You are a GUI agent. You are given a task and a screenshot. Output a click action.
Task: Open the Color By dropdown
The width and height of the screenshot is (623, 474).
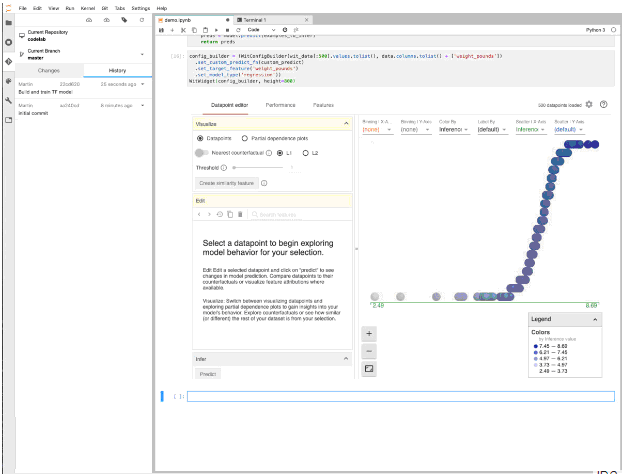click(x=454, y=130)
